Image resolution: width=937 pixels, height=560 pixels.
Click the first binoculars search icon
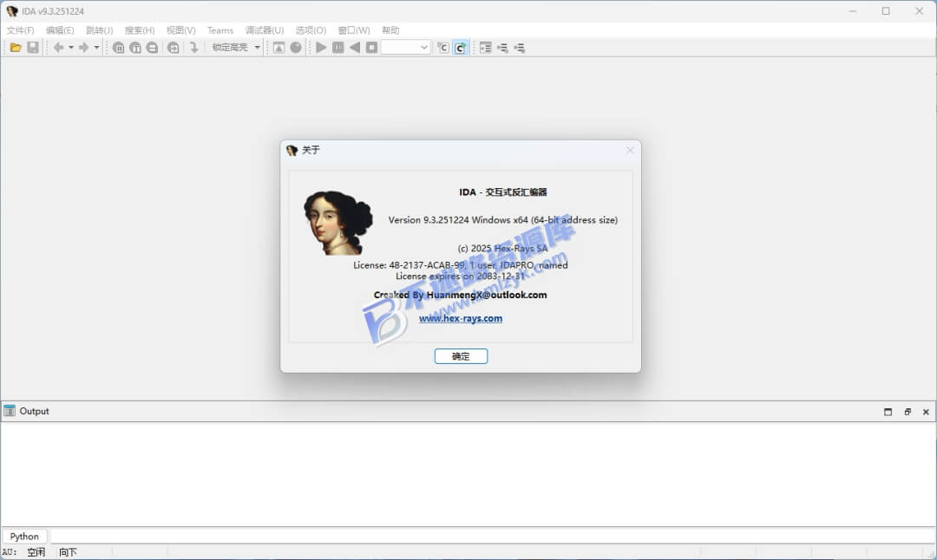pos(118,48)
